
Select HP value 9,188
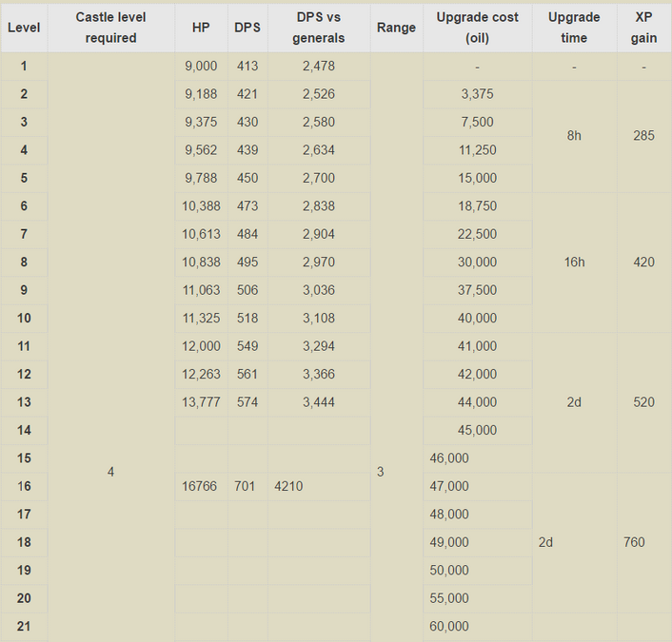(201, 94)
